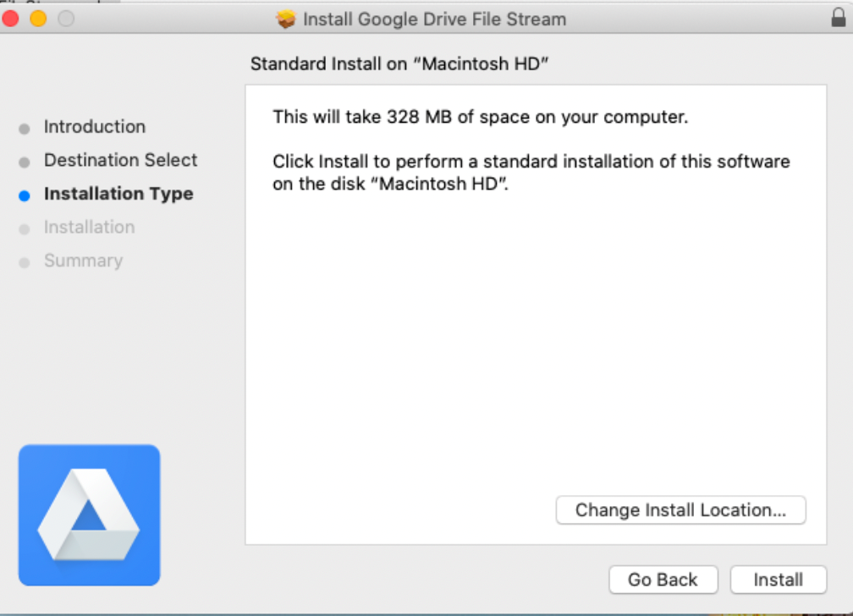Click the 'Standard Install on "Macintosh HD"' heading

(399, 63)
